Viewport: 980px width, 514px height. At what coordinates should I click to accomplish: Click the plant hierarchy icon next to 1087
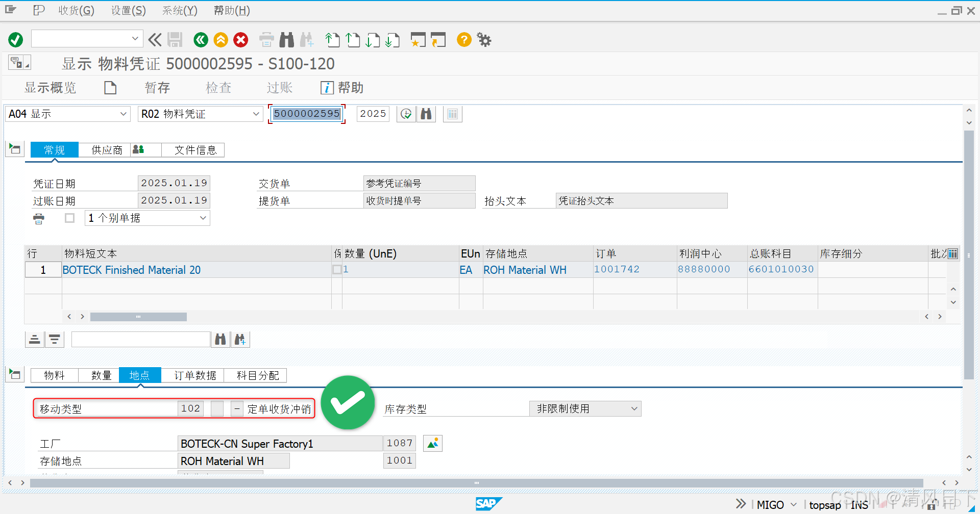(432, 443)
